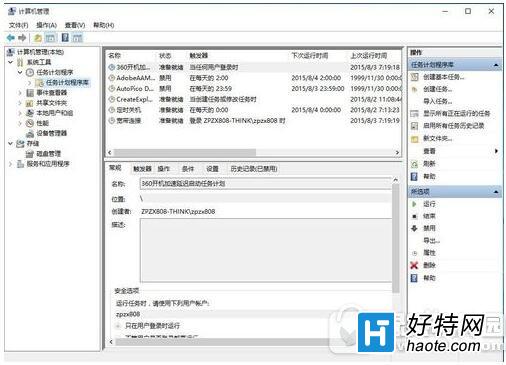Switch to the 历史记录(已禁用) tab
Image resolution: width=506 pixels, height=365 pixels.
coord(254,169)
